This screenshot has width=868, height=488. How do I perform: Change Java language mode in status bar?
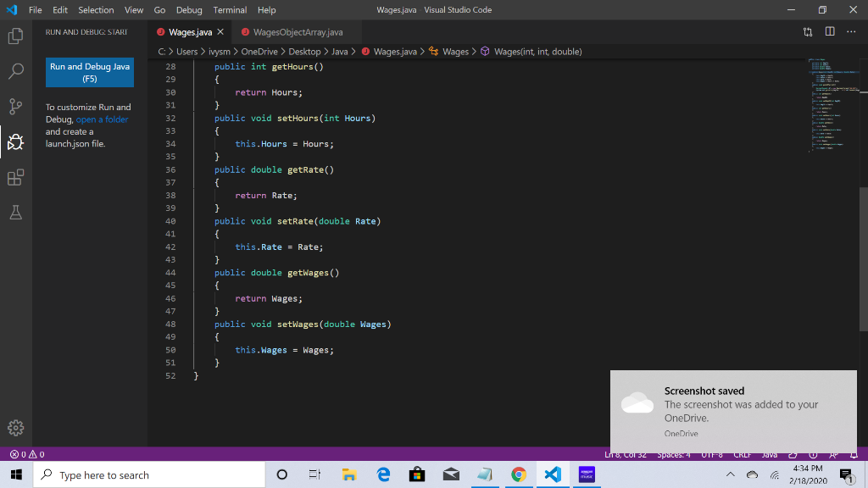[770, 455]
